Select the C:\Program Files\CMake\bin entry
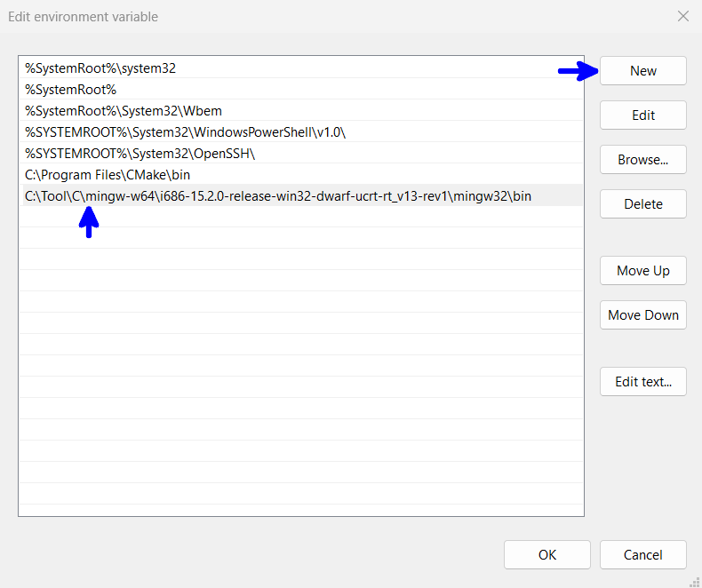The image size is (702, 588). (301, 174)
